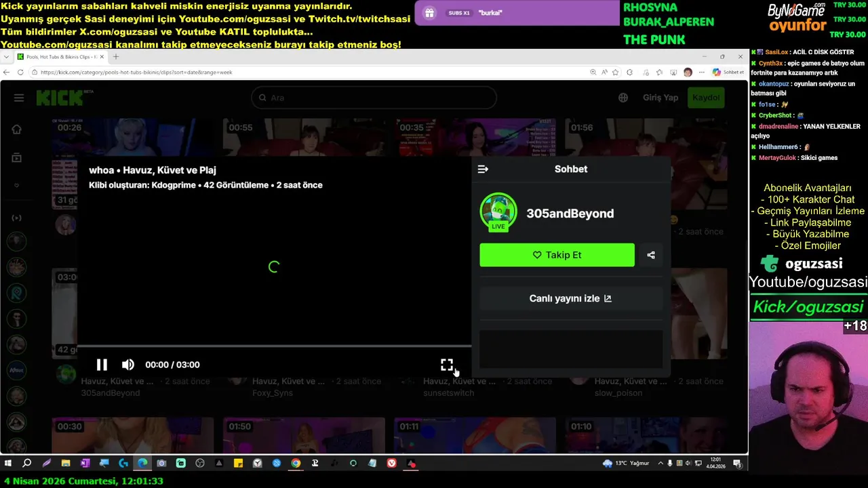
Task: Open the 00:35 clip thumbnail
Action: (x=475, y=138)
